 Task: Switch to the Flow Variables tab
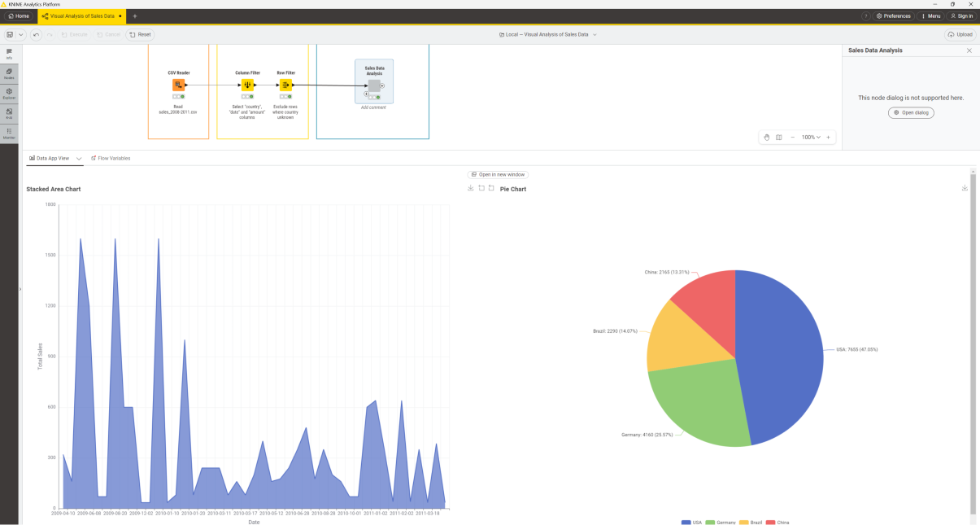click(113, 158)
